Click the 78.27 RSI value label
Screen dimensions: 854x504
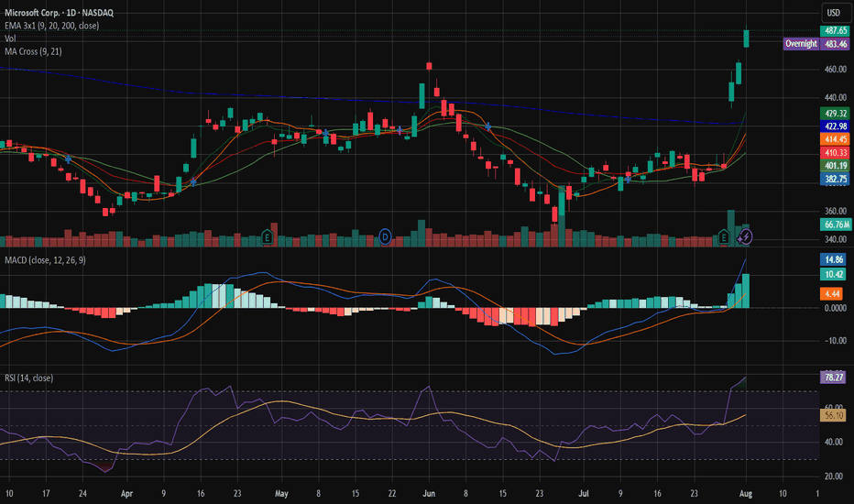tap(833, 377)
